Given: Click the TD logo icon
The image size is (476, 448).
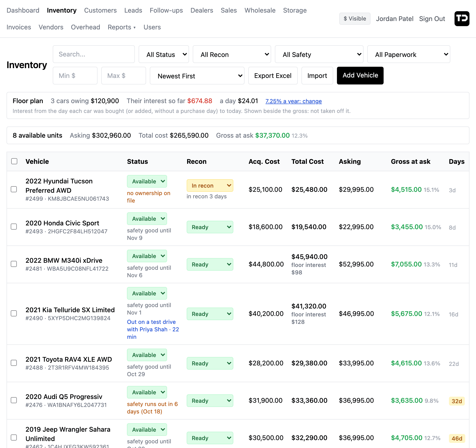Looking at the screenshot, I should pos(462,19).
